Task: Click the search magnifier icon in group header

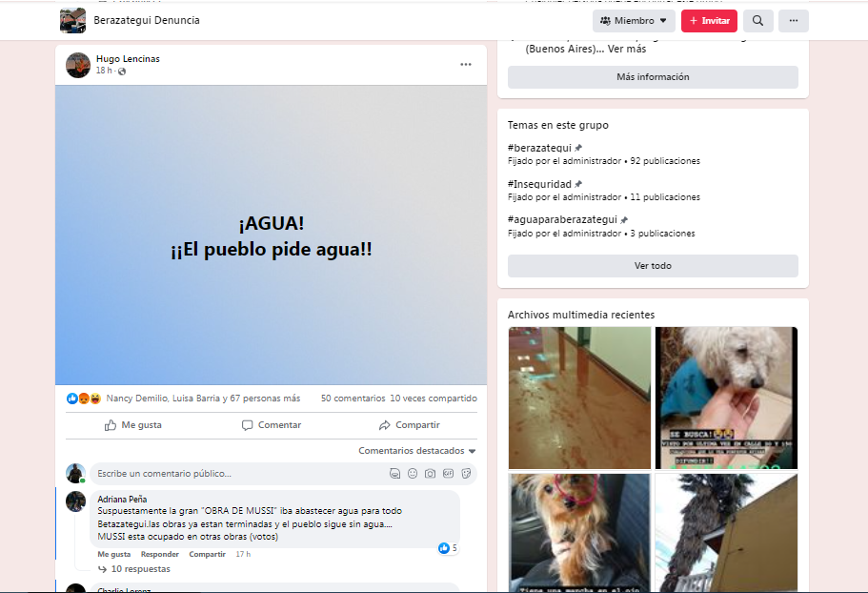Action: (x=757, y=20)
